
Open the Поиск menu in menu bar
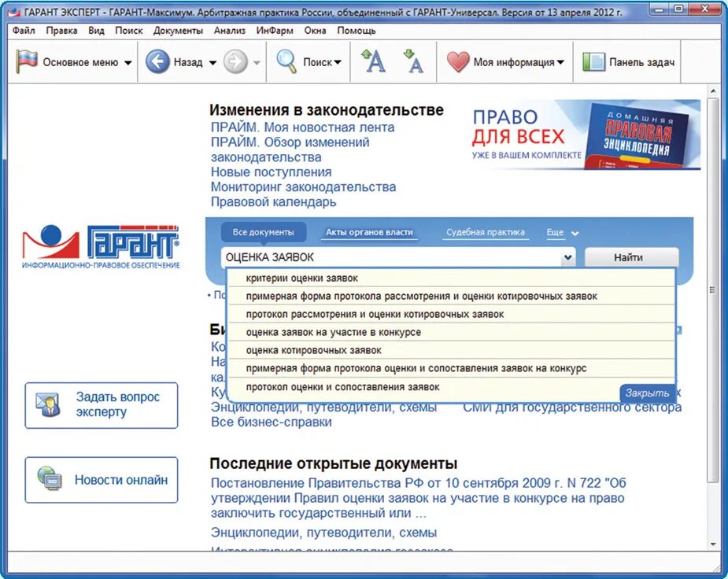(x=128, y=31)
